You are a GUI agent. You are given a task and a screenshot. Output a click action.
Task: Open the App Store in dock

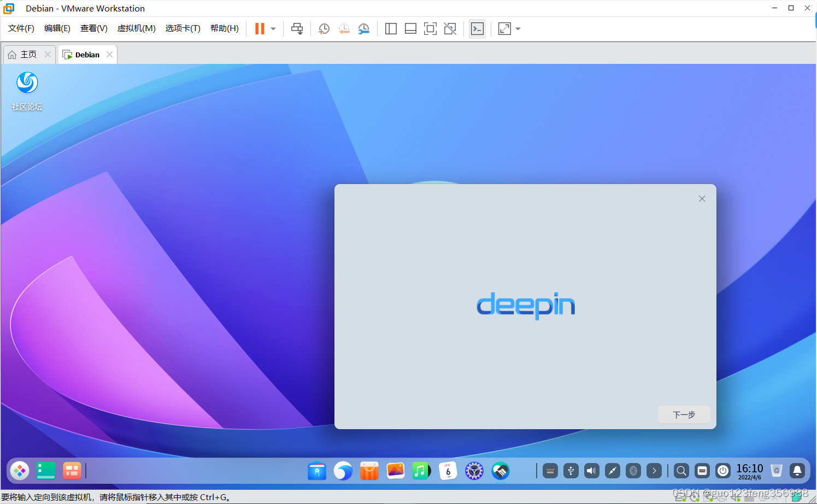(369, 471)
